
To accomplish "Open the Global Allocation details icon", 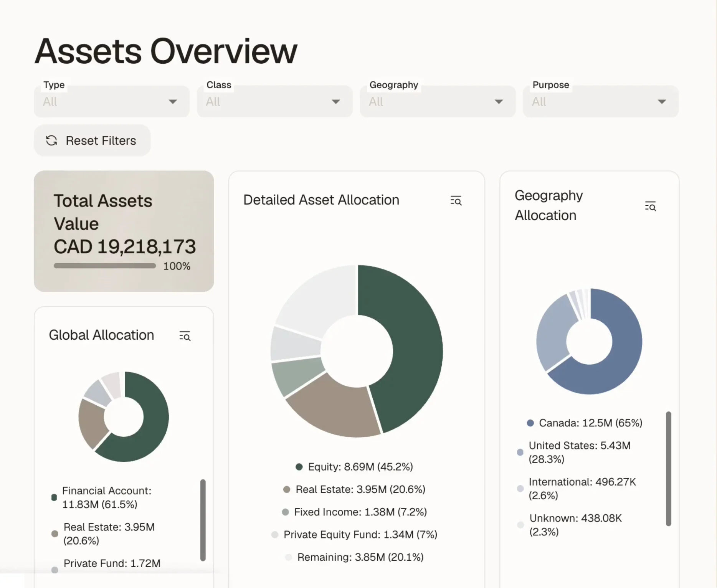I will (185, 336).
